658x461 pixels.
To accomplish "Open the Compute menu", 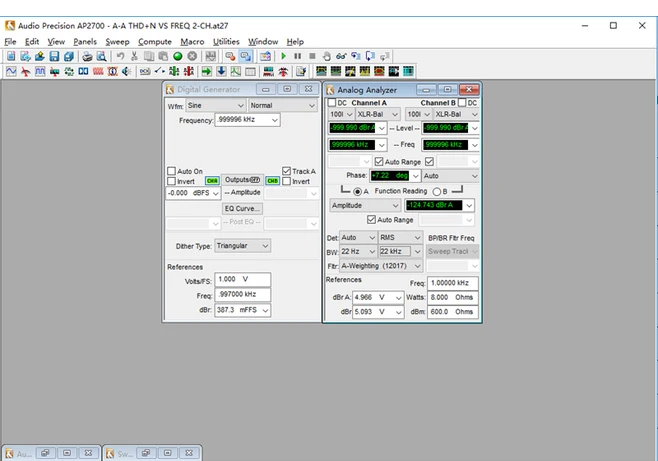I will pos(155,42).
